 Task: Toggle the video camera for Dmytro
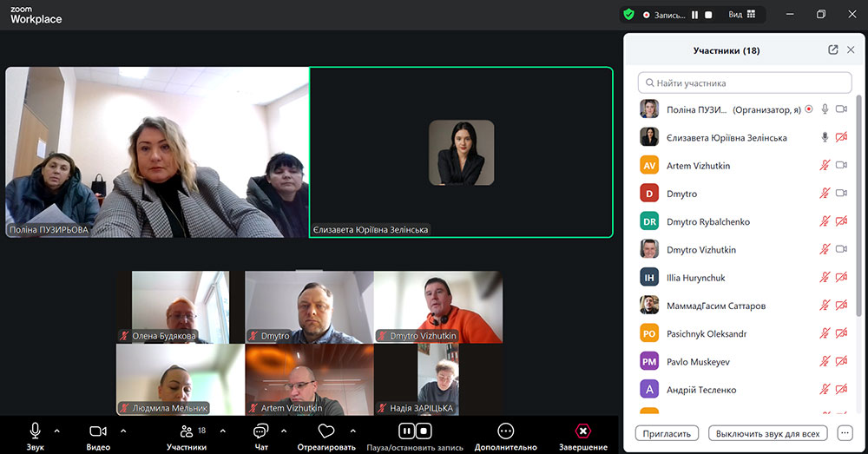click(840, 194)
